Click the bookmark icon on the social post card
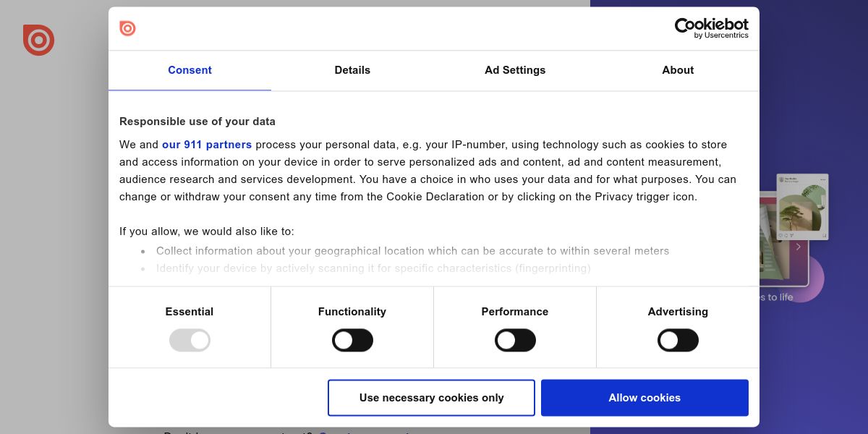 [824, 235]
